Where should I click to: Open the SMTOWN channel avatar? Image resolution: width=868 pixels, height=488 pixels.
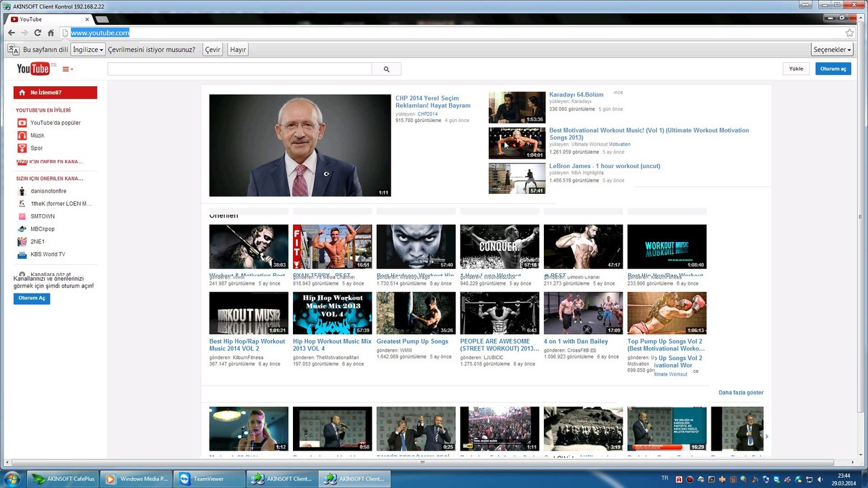(22, 216)
